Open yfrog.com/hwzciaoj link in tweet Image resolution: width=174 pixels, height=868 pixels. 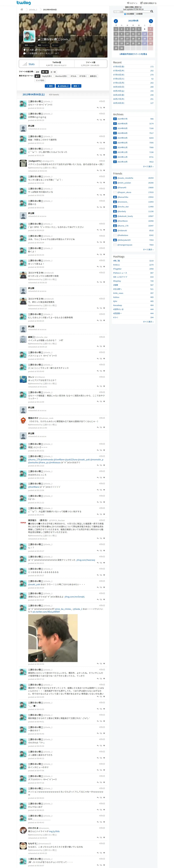point(86,560)
